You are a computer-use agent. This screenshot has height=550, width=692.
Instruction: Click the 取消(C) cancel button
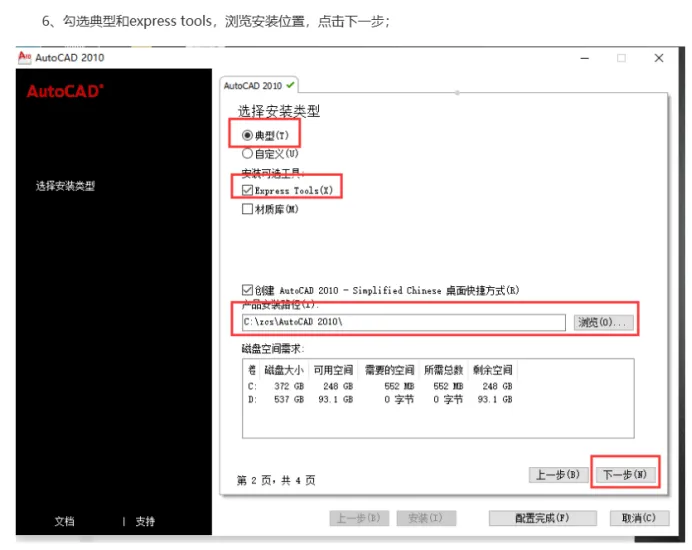tap(639, 518)
